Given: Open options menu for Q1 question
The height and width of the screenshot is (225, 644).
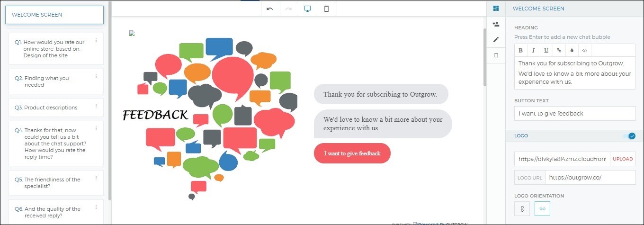Looking at the screenshot, I should tap(96, 40).
